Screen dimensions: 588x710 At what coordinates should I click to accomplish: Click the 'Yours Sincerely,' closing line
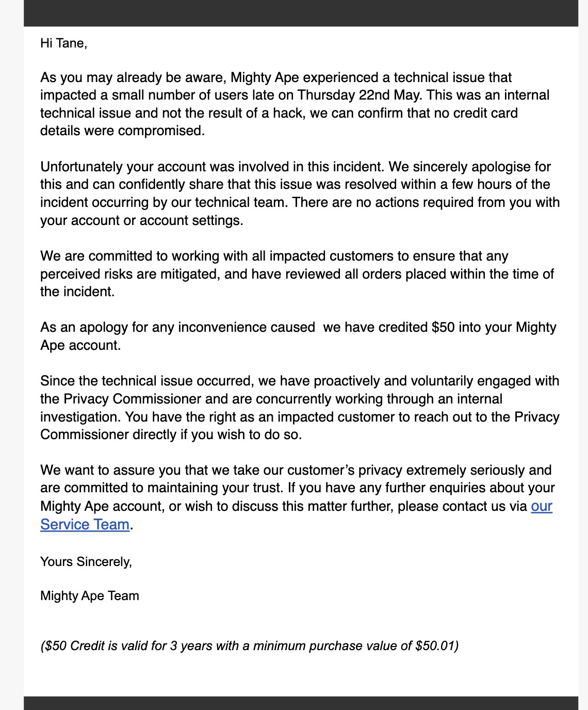click(x=86, y=561)
